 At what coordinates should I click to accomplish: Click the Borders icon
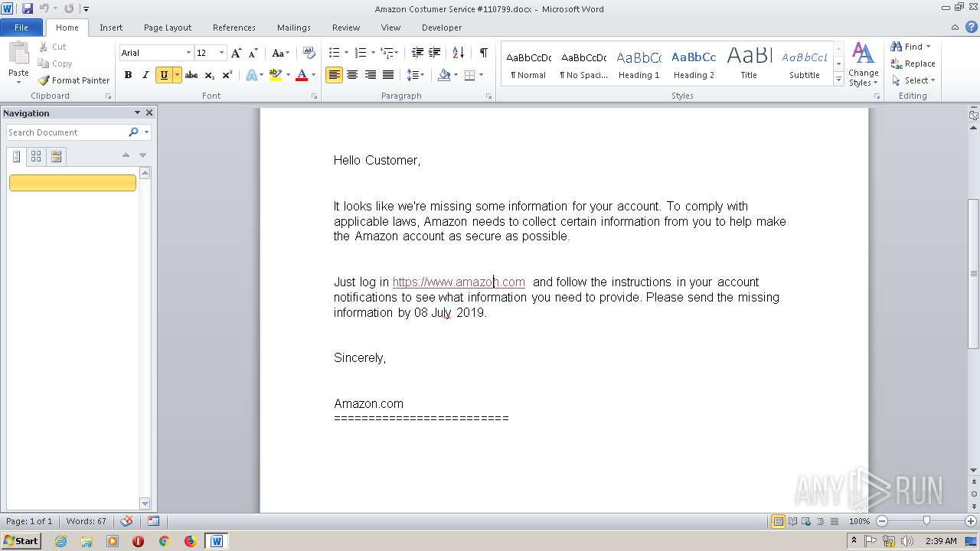tap(469, 75)
